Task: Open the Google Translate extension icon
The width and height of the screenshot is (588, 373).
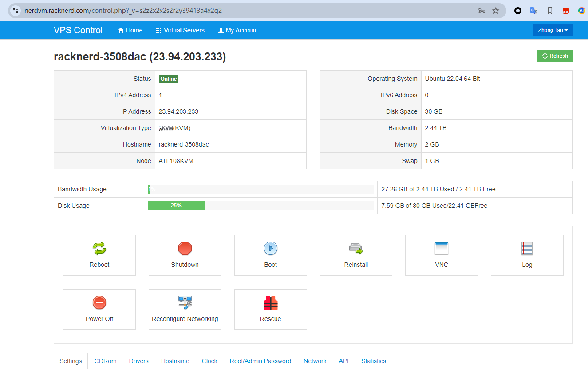Action: tap(534, 11)
